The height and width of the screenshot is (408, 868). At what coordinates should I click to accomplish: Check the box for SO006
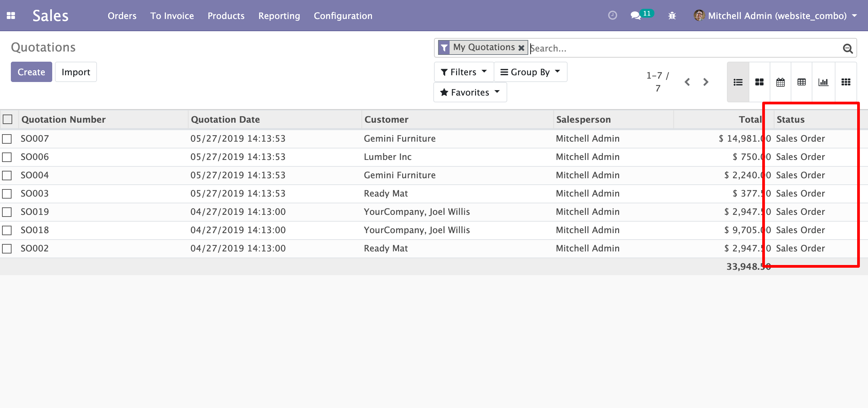point(7,157)
